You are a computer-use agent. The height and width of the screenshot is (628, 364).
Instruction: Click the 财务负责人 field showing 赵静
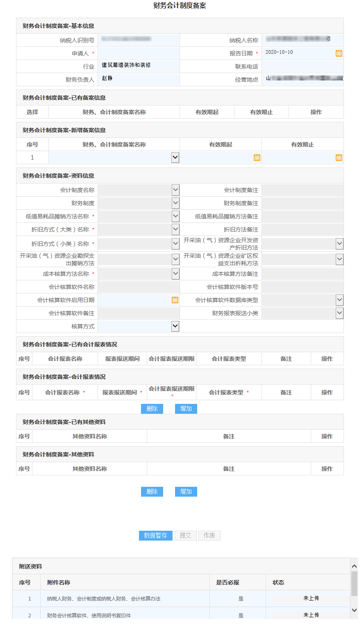coord(139,80)
